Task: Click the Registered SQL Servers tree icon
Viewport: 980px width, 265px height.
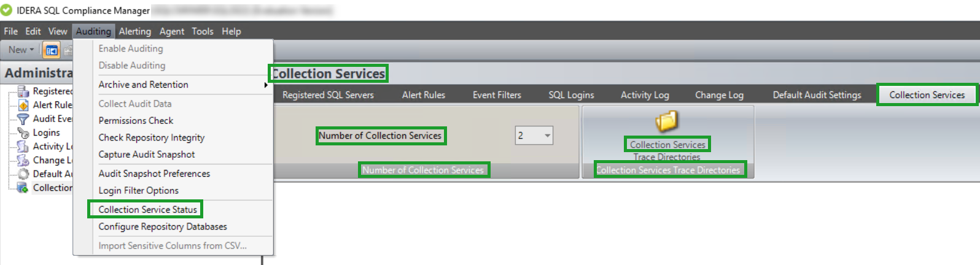Action: click(23, 91)
